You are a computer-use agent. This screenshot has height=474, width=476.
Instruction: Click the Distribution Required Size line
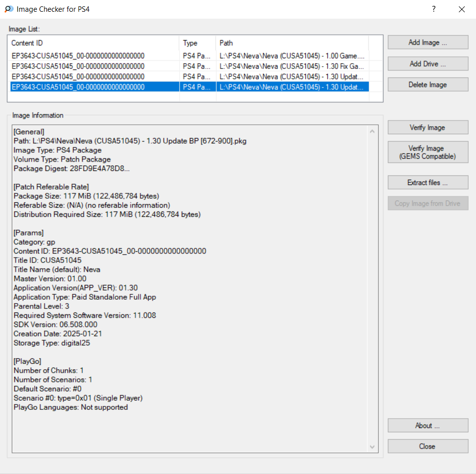pos(107,214)
